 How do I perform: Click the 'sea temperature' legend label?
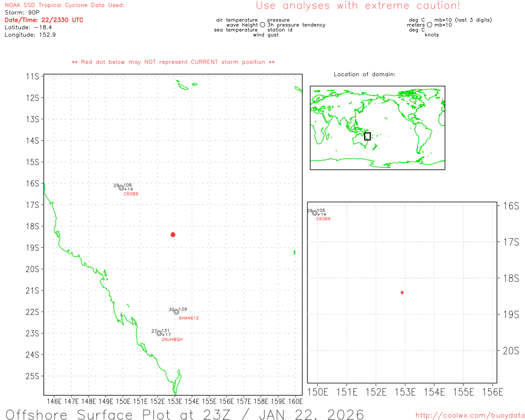tap(236, 30)
